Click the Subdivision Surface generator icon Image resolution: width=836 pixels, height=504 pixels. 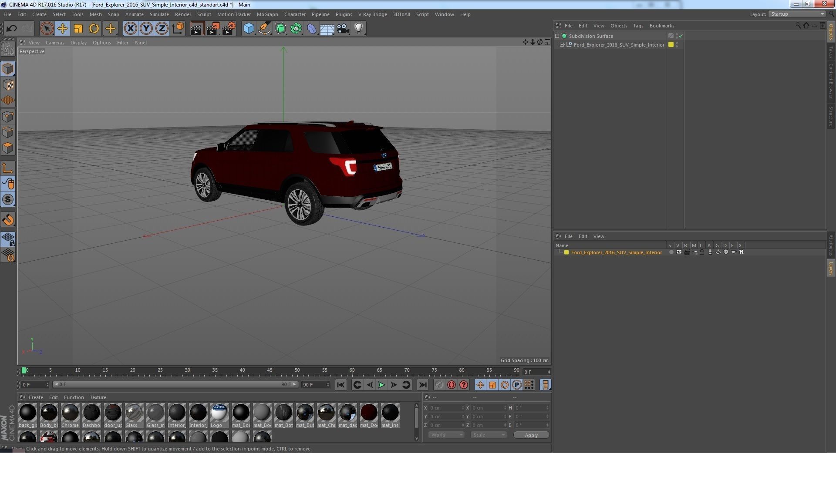coord(280,29)
